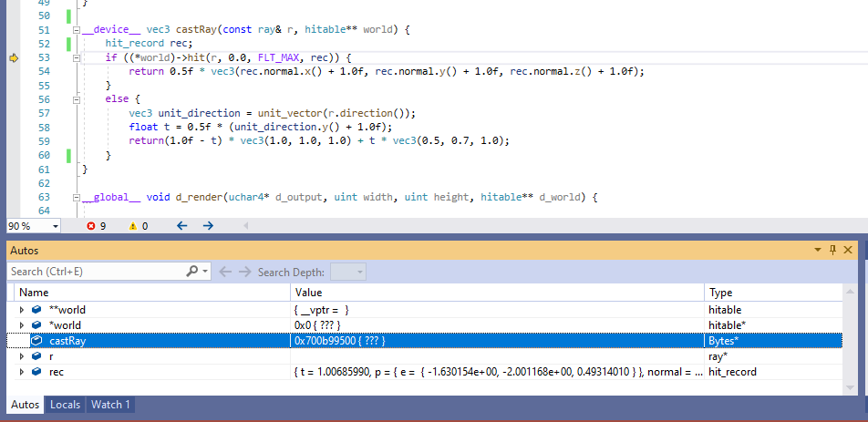Select the **world variable name
This screenshot has width=868, height=422.
[67, 310]
